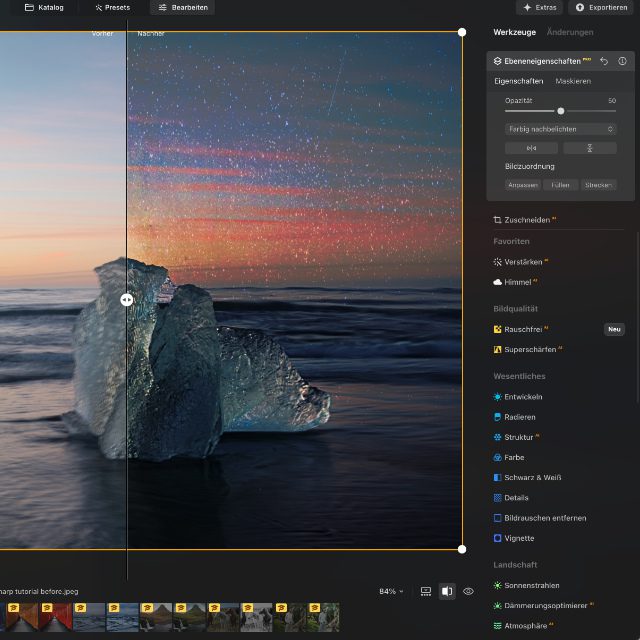
Task: Click the Füllen image mapping button
Action: point(560,185)
